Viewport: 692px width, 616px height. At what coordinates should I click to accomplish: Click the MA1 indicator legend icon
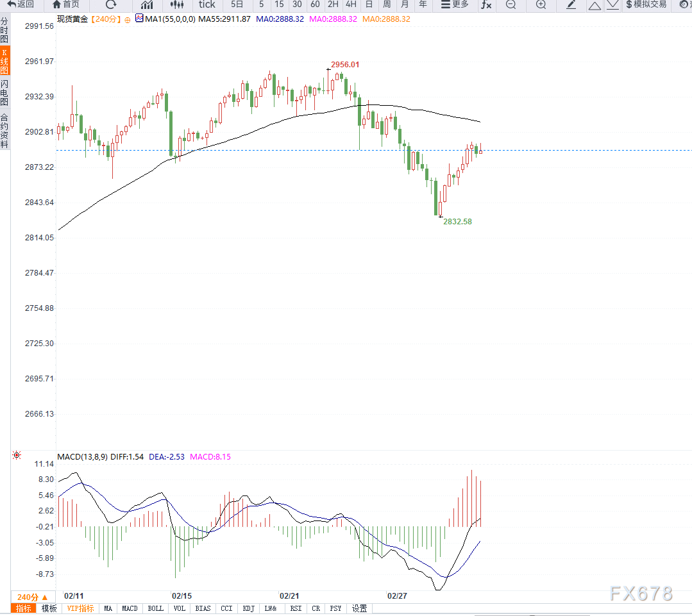coord(139,19)
